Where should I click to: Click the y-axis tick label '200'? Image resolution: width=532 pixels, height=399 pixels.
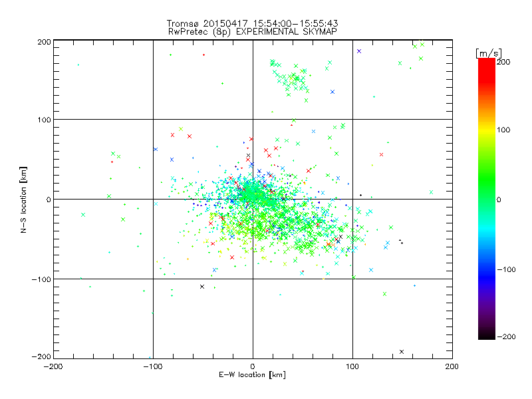point(44,42)
